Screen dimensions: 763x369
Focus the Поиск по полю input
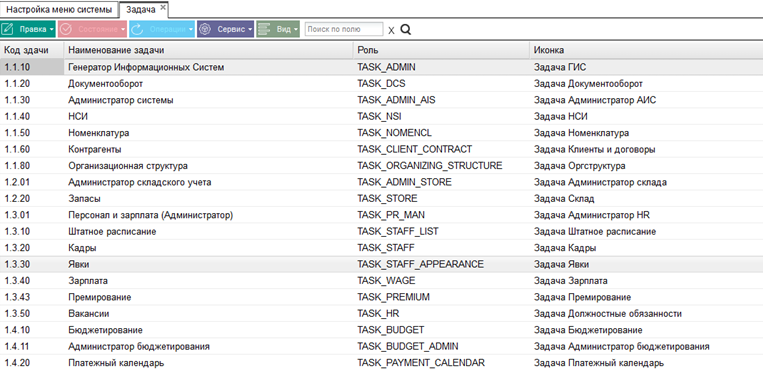tap(344, 29)
